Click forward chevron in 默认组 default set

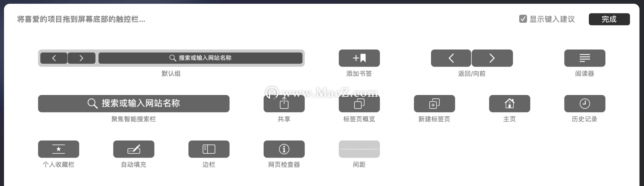click(82, 58)
